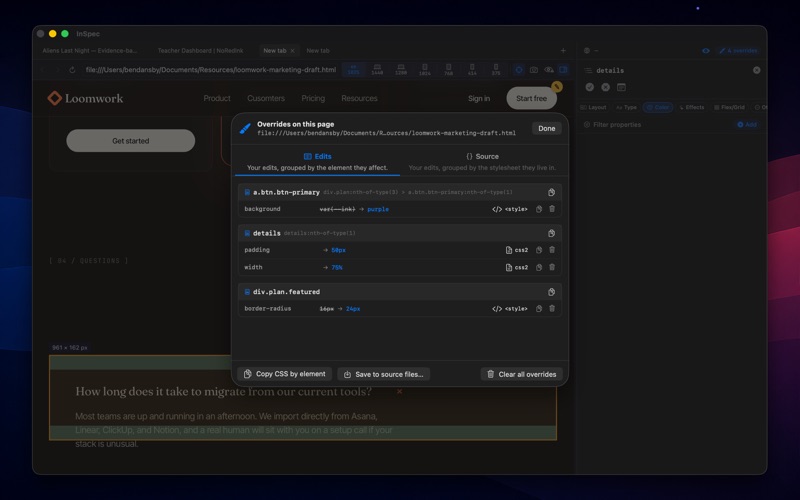Filter properties by Effects
The image size is (800, 500).
pos(692,107)
